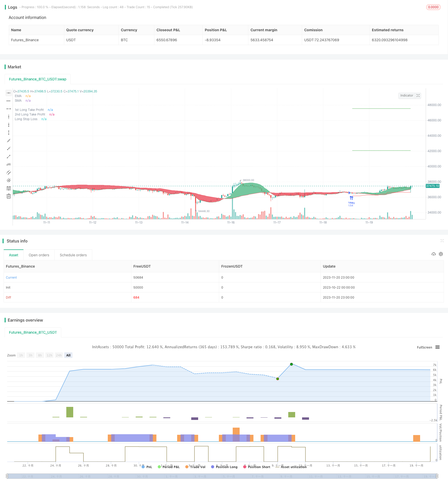Toggle the Position Long series in legend
Image resolution: width=448 pixels, height=486 pixels.
(224, 467)
